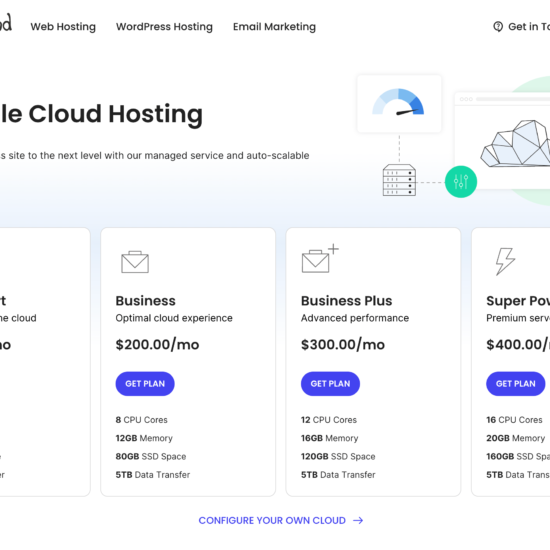This screenshot has height=550, width=550.
Task: Click the speedometer gauge illustration
Action: 398,102
